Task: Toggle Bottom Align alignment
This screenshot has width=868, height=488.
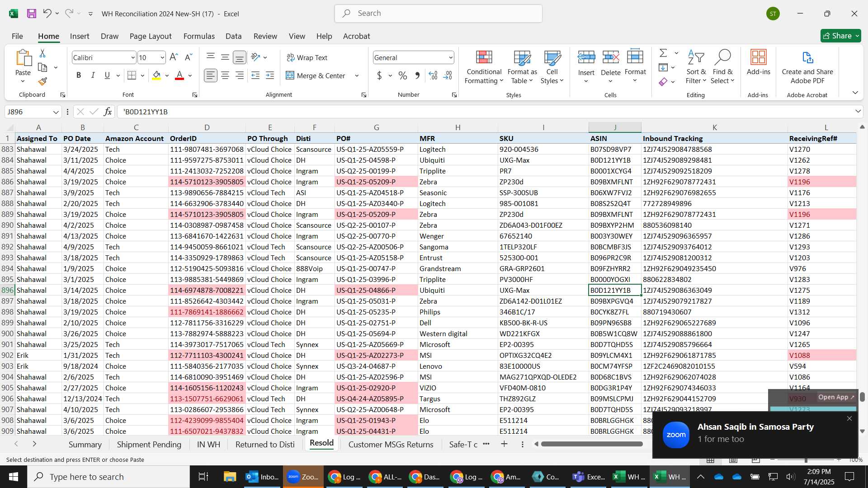Action: (240, 57)
